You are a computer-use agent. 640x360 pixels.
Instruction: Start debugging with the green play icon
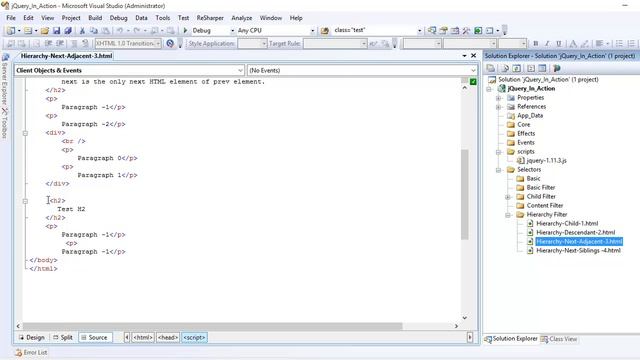tap(185, 30)
